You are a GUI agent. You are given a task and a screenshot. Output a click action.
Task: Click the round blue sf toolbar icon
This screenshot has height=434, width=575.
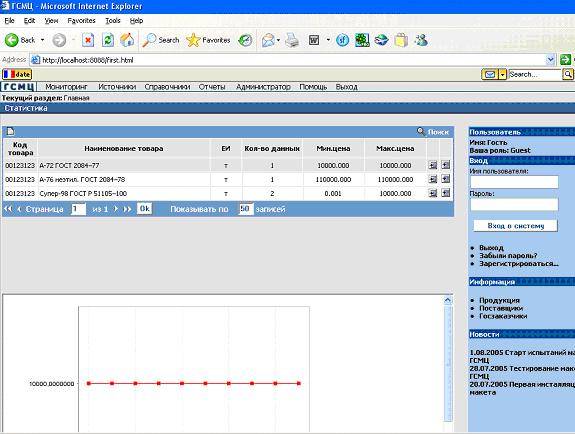(x=343, y=40)
